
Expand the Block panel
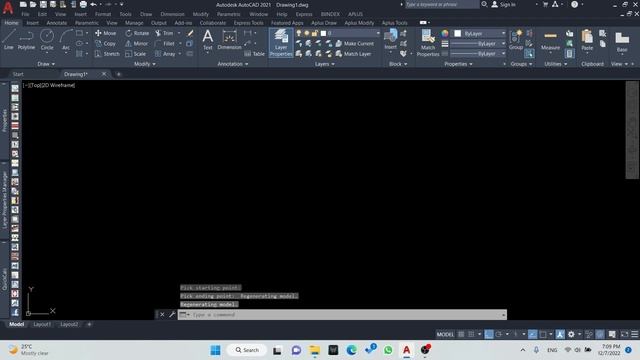click(x=398, y=64)
